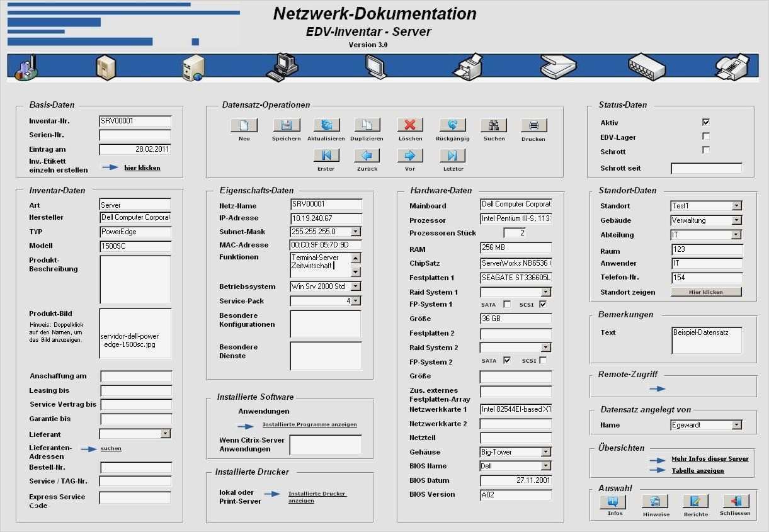
Task: Toggle the EDV-Lager checkbox
Action: 706,136
